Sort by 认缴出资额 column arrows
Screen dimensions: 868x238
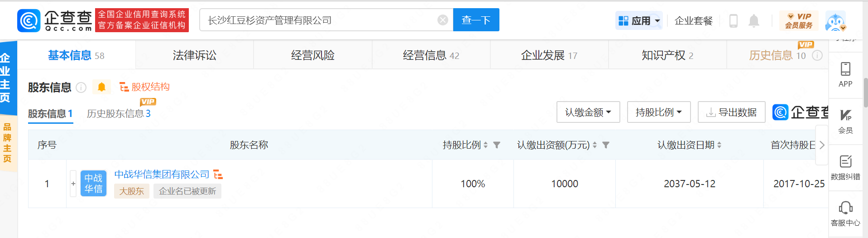coord(595,145)
